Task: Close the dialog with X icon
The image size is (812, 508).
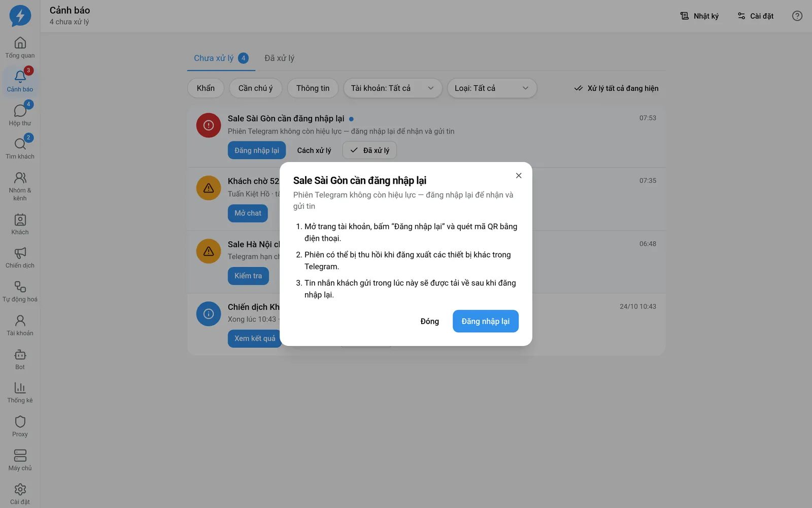Action: click(x=519, y=176)
